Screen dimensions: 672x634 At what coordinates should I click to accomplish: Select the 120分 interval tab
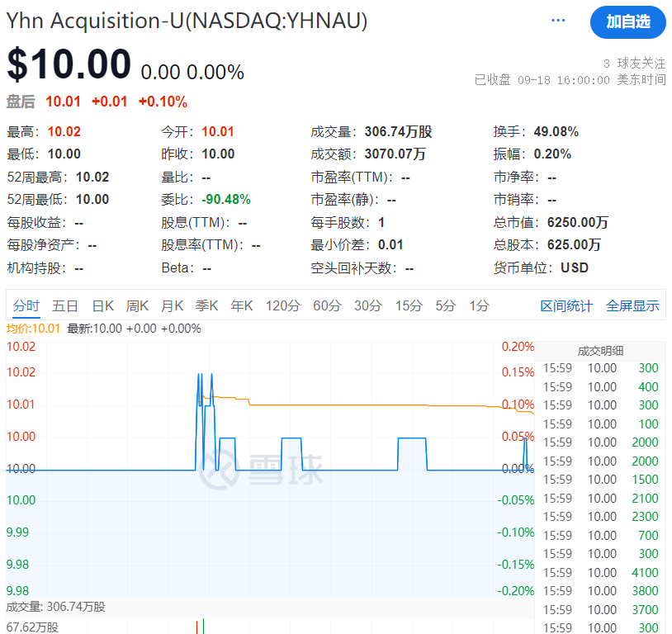point(282,305)
